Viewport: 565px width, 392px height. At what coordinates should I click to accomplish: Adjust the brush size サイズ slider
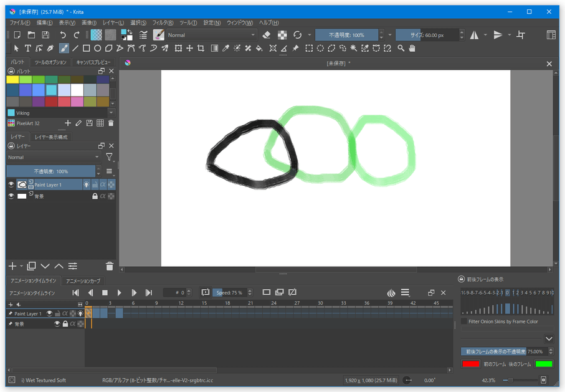point(427,35)
